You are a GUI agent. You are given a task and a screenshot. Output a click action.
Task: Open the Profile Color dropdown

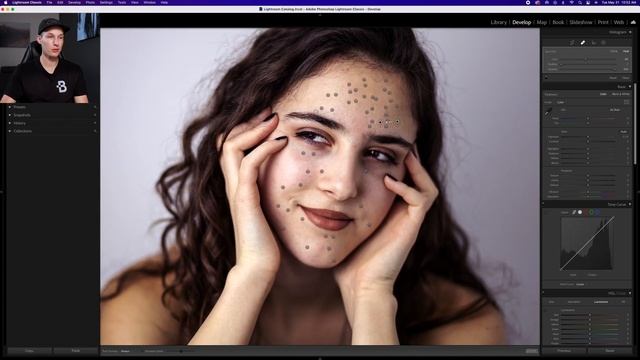(x=561, y=102)
